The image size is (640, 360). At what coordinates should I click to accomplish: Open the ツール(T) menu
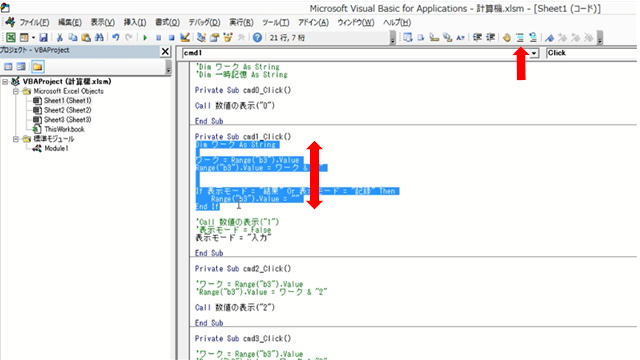[276, 22]
